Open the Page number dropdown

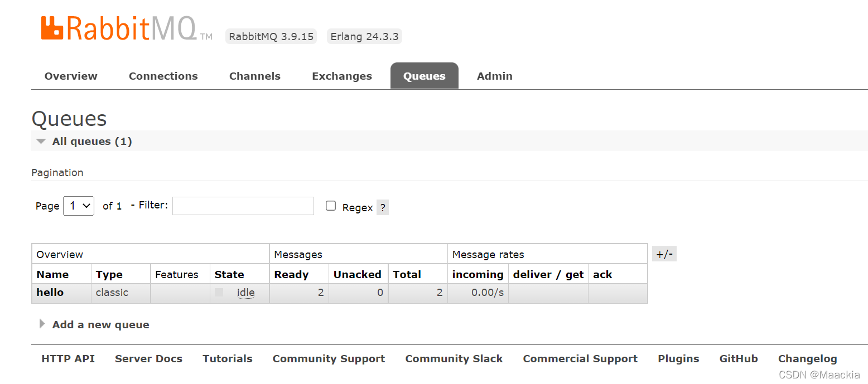click(x=79, y=206)
